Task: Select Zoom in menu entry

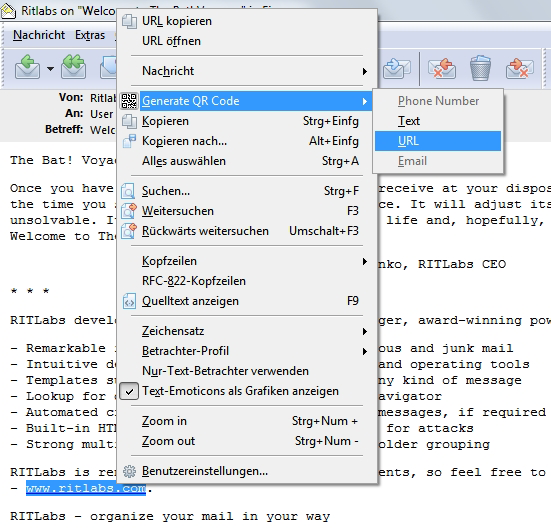Action: point(246,421)
